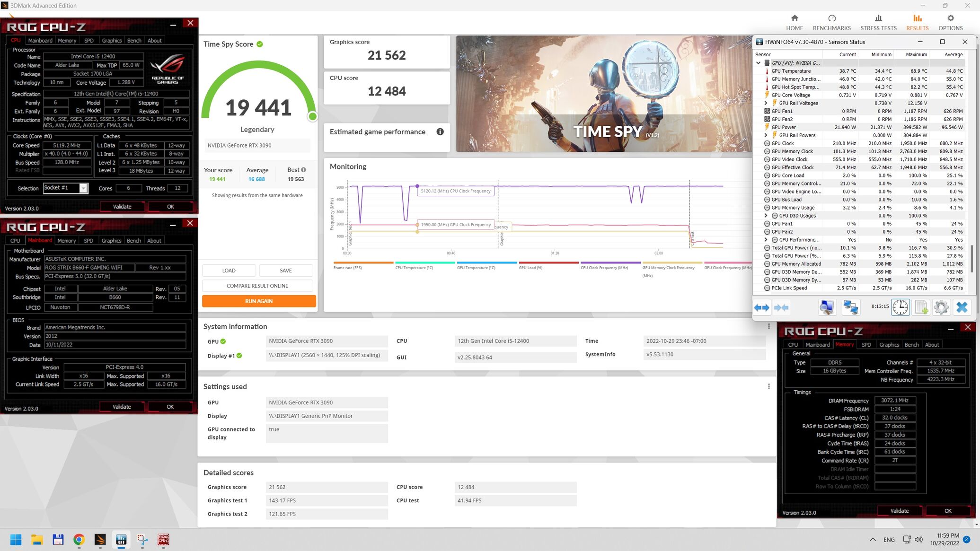This screenshot has width=980, height=551.
Task: Click HWiNFO shrink-columns inward arrows icon
Action: (x=781, y=307)
